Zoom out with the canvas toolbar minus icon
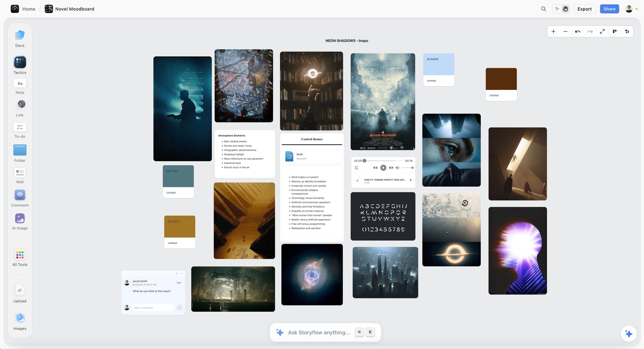 click(x=565, y=31)
